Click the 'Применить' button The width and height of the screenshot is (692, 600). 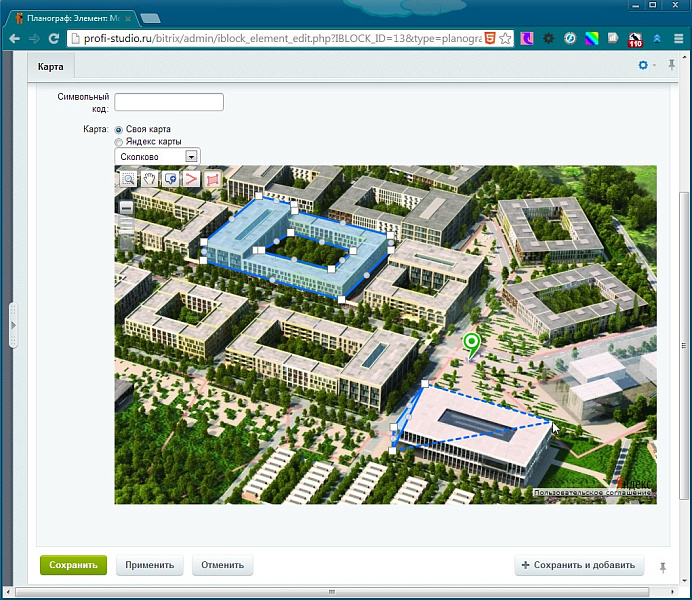[150, 565]
